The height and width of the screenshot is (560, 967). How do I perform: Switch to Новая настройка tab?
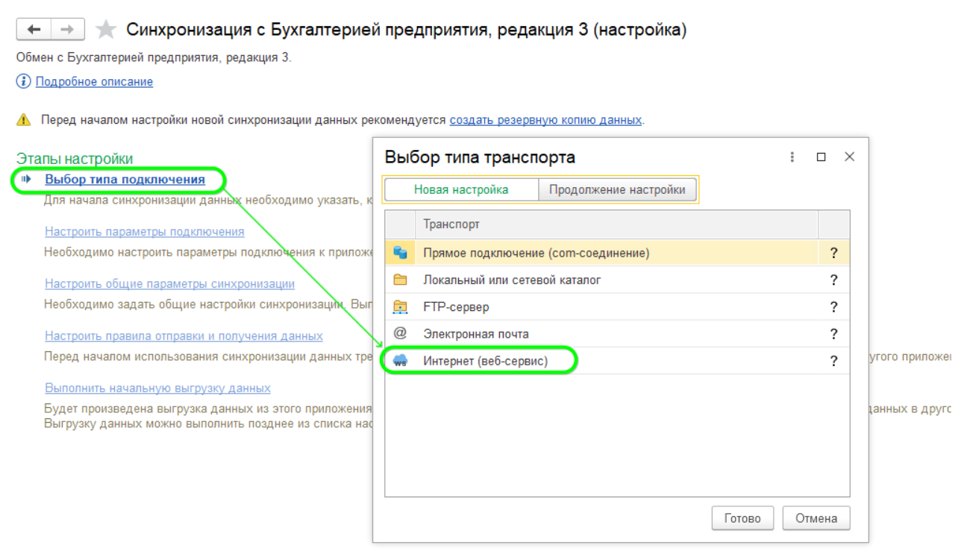coord(461,189)
